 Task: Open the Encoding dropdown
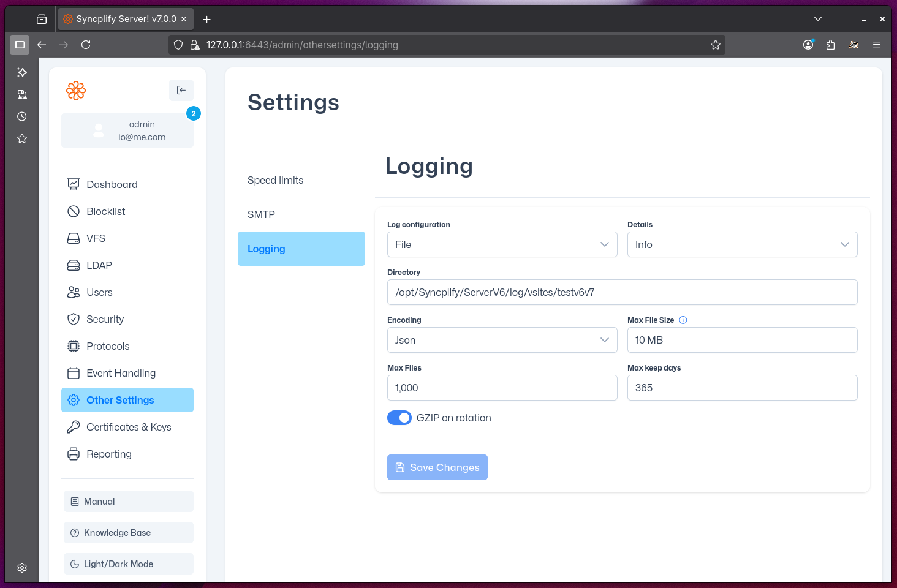[502, 340]
